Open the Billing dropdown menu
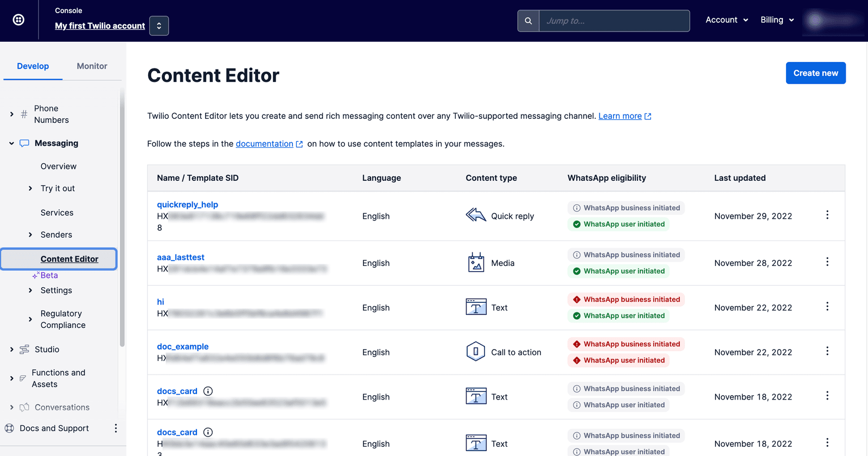The height and width of the screenshot is (456, 868). point(777,20)
